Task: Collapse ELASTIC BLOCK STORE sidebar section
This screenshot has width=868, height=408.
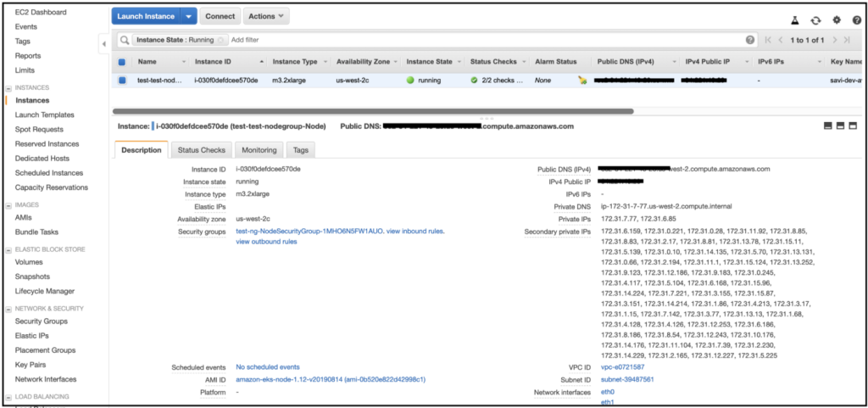Action: coord(8,250)
